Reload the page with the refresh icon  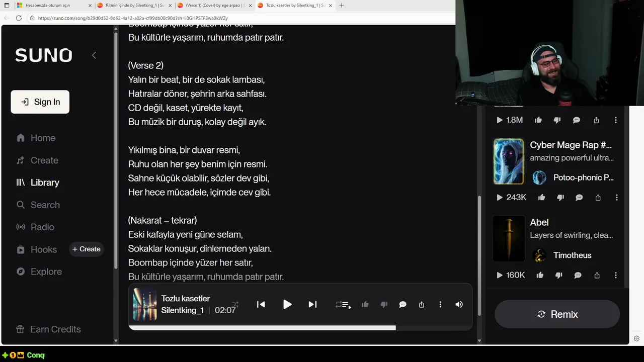coord(19,18)
